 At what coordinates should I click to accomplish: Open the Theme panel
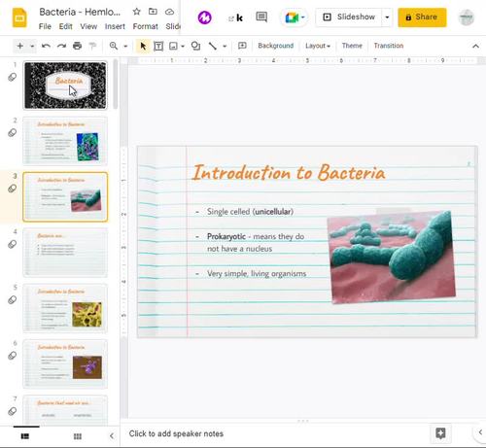tap(352, 46)
